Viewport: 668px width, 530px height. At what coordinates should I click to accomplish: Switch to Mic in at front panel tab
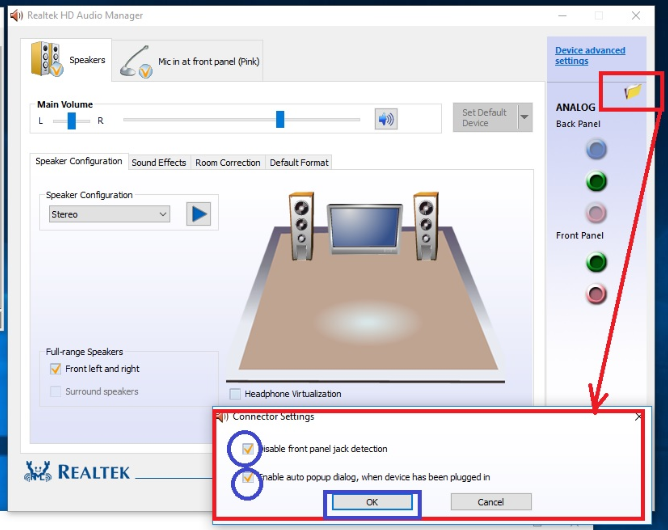tap(188, 61)
